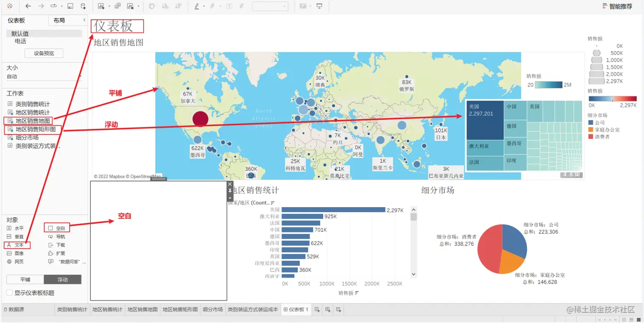Set layout mode to 浮动 floating
The image size is (644, 323).
tap(63, 280)
